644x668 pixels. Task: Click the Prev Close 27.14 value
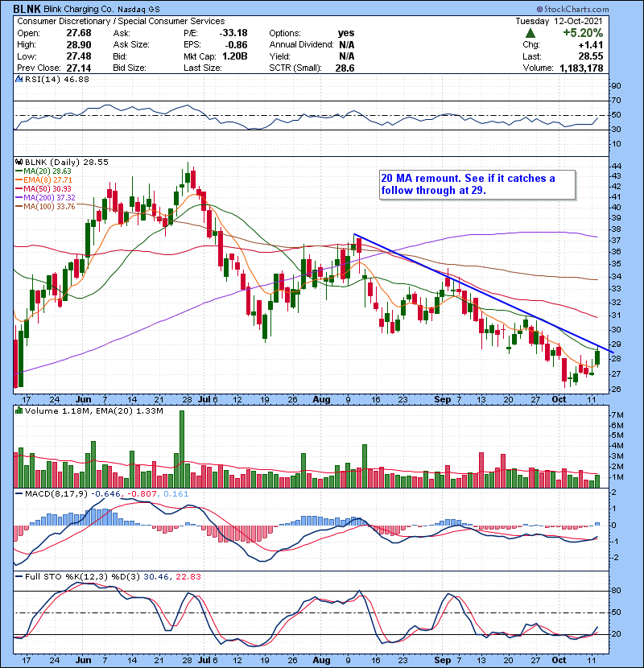pyautogui.click(x=78, y=68)
